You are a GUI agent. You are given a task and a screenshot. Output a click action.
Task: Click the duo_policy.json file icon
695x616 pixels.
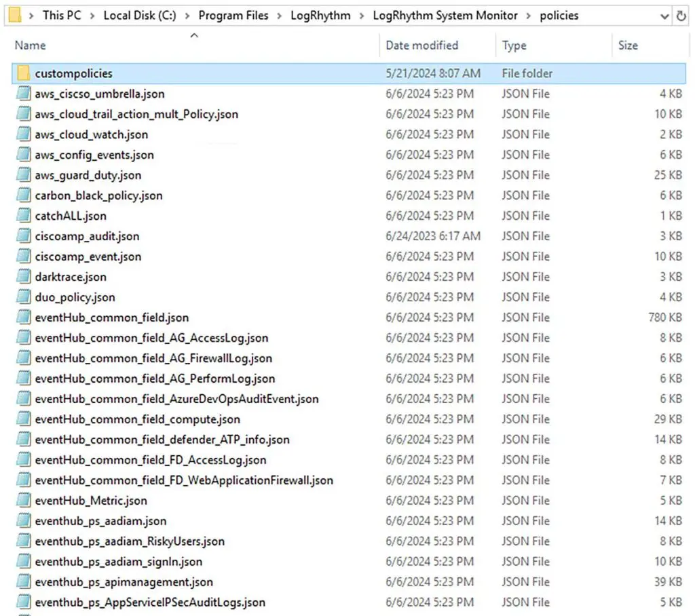23,297
